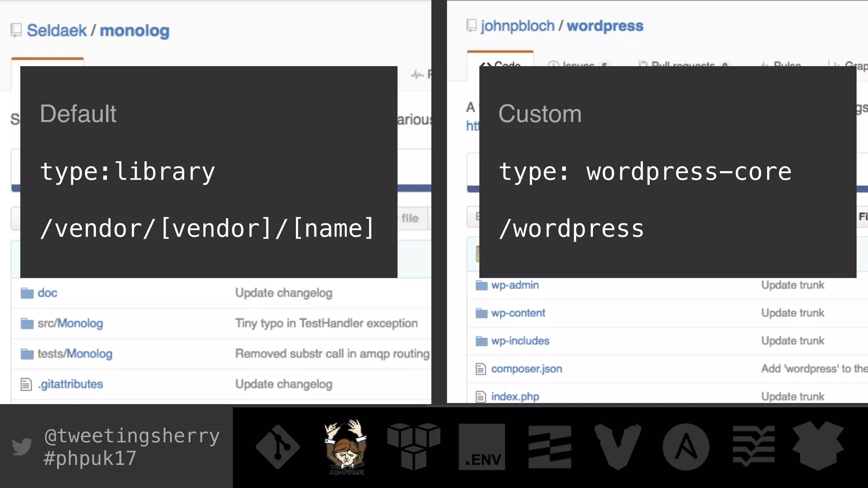Viewport: 868px width, 488px height.
Task: Click the wp-content folder icon
Action: [x=481, y=313]
